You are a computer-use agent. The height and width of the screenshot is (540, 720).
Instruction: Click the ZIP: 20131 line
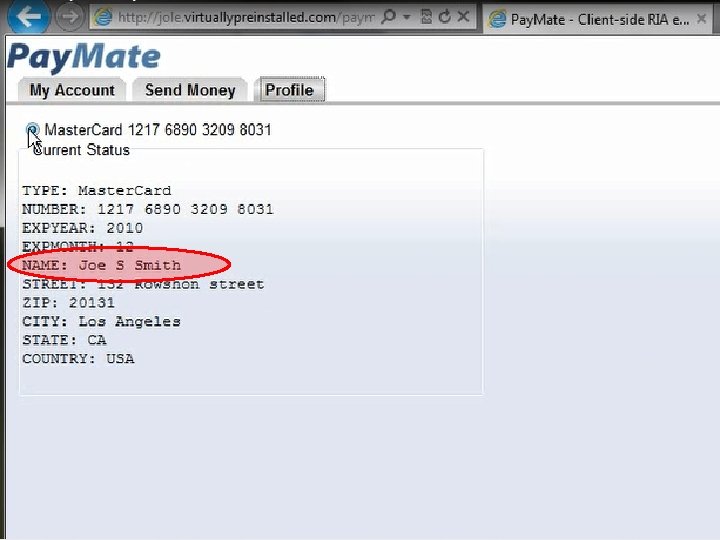pos(68,303)
